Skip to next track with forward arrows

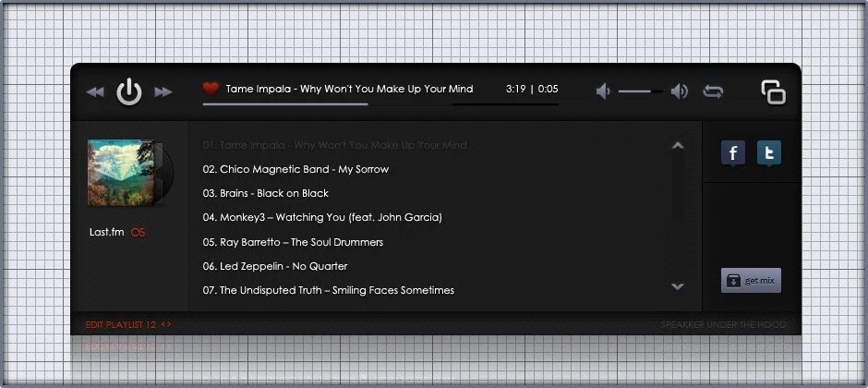pyautogui.click(x=163, y=92)
